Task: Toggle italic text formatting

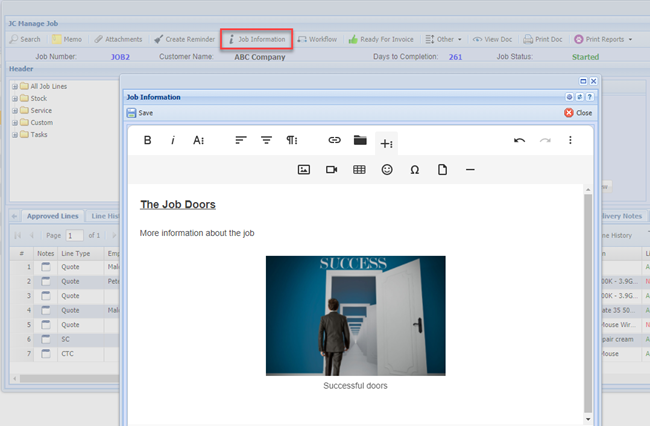Action: pos(173,141)
